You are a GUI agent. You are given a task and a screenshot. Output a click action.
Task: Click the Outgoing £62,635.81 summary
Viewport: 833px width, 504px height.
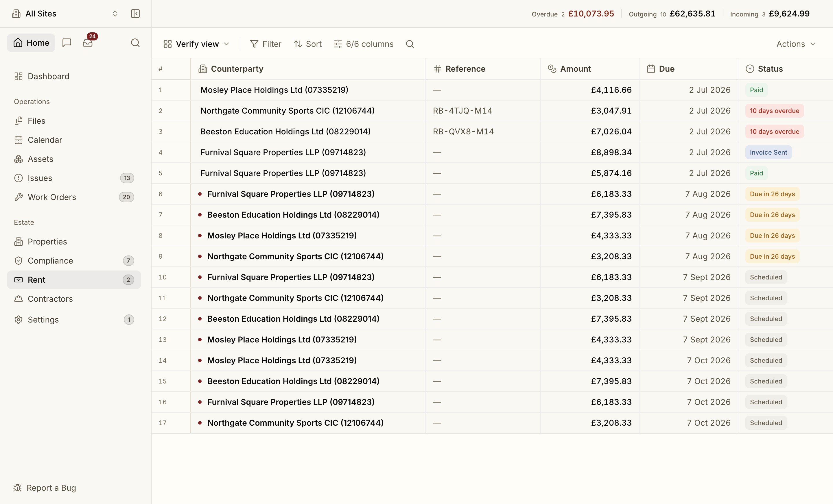click(x=672, y=14)
